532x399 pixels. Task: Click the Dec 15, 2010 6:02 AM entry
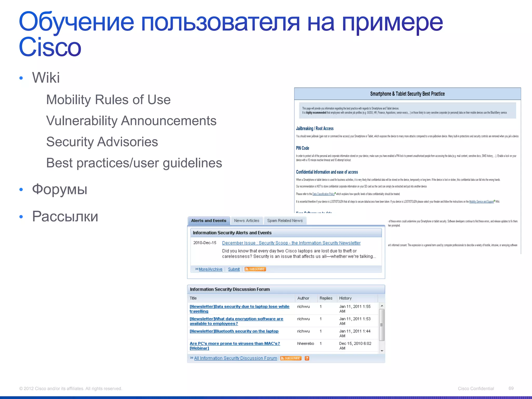pyautogui.click(x=355, y=346)
